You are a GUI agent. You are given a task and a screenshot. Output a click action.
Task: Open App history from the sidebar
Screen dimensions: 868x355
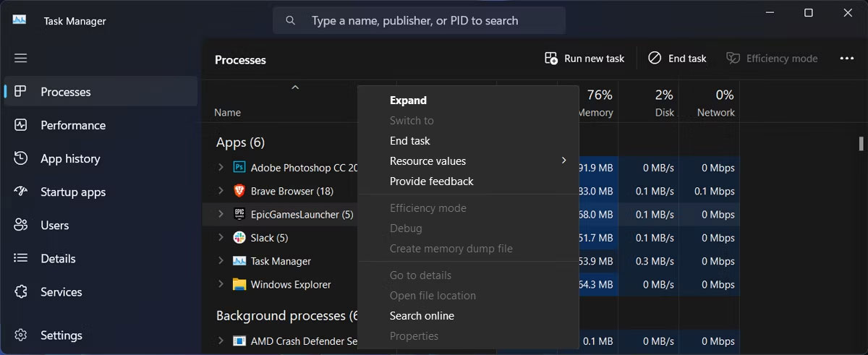click(x=70, y=158)
